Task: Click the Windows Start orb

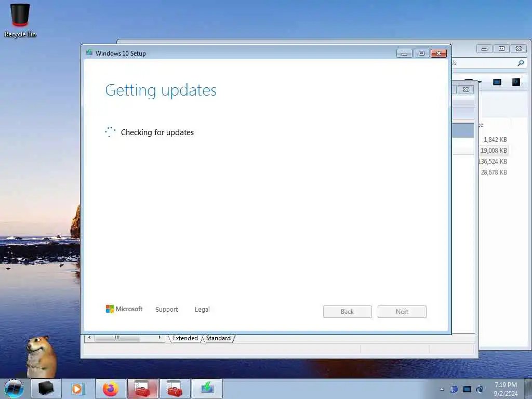Action: (14, 389)
